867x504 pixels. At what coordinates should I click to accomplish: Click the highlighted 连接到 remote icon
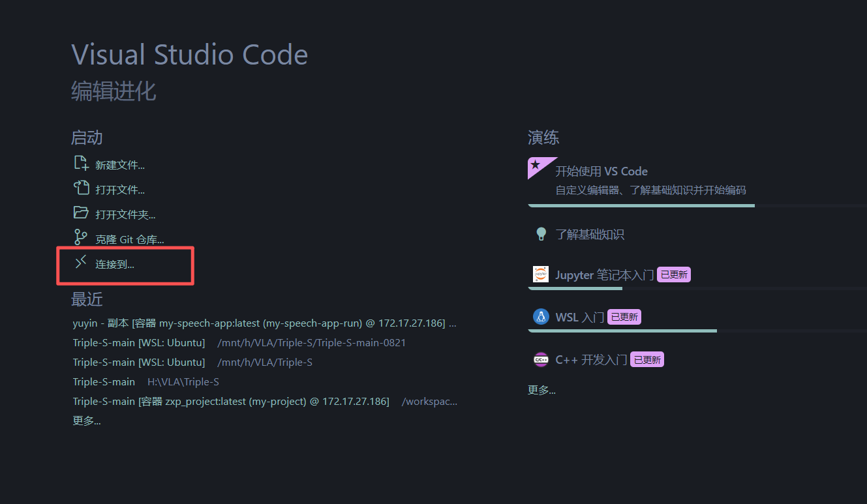81,263
